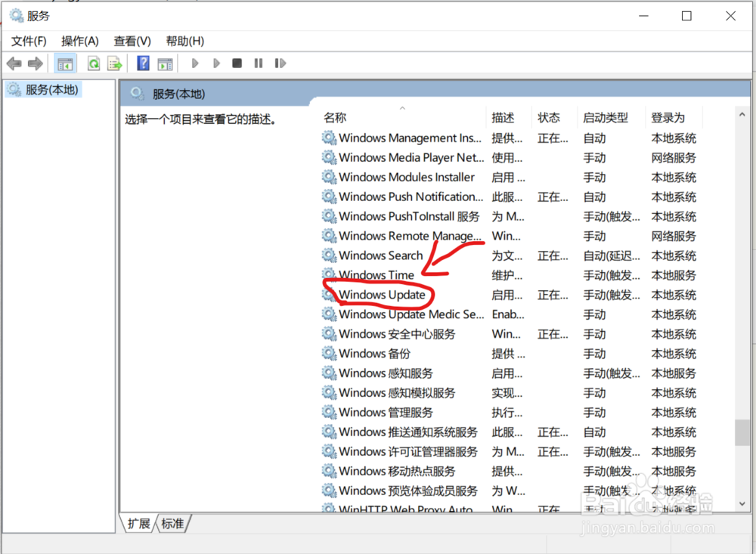Click the Restart Service icon
Image resolution: width=756 pixels, height=554 pixels.
pyautogui.click(x=280, y=63)
